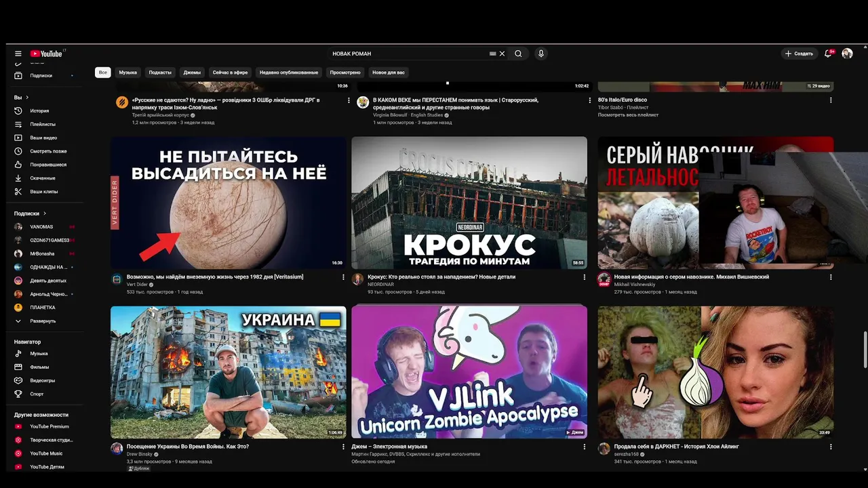Select the Просмотрено filter chip
The image size is (868, 488).
(345, 73)
